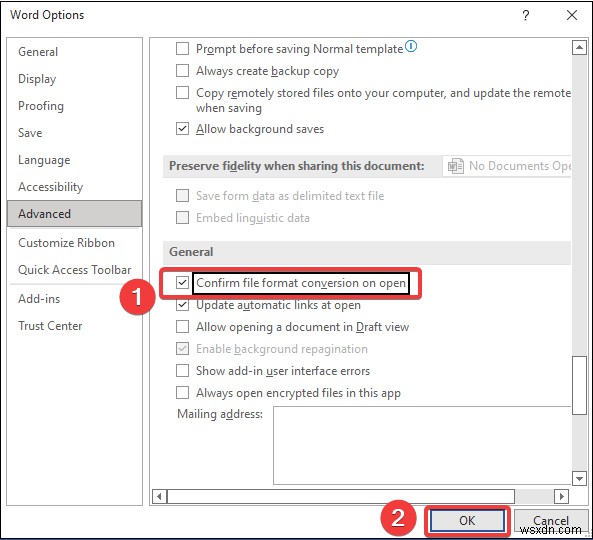Click the Help question mark icon

525,16
